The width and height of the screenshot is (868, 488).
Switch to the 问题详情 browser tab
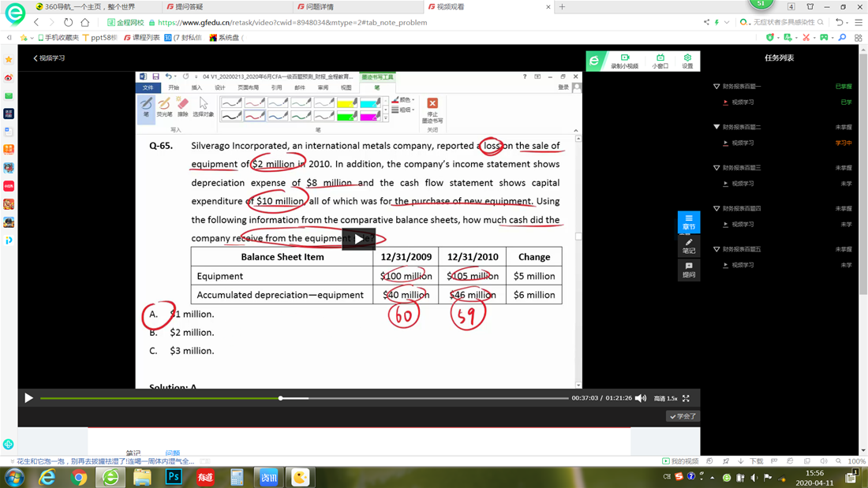tap(320, 6)
